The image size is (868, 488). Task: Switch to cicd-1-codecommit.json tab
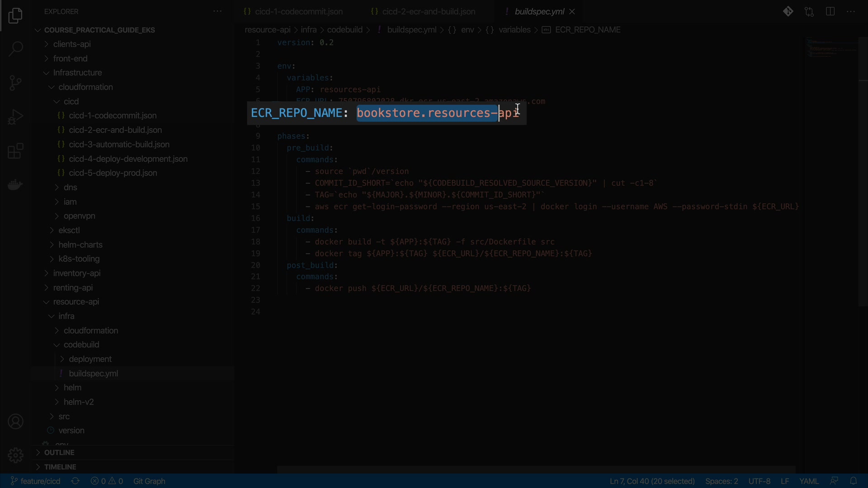(298, 12)
